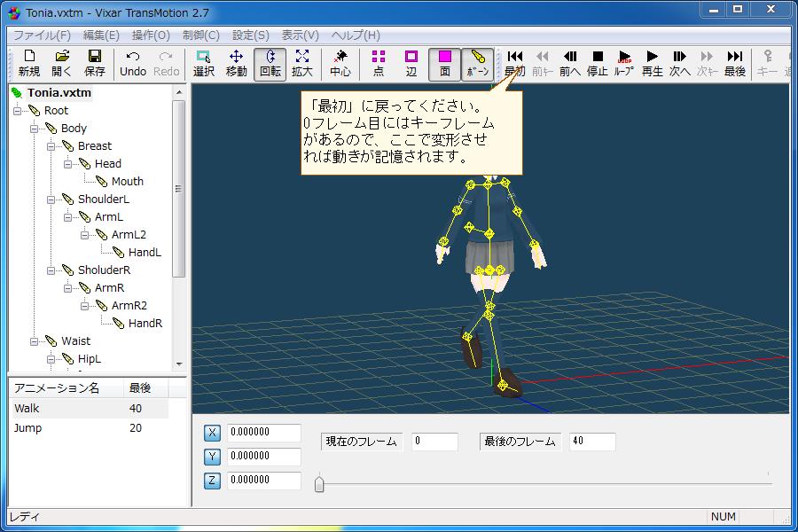
Task: Switch to the 移動 (move) tool
Action: [x=236, y=62]
